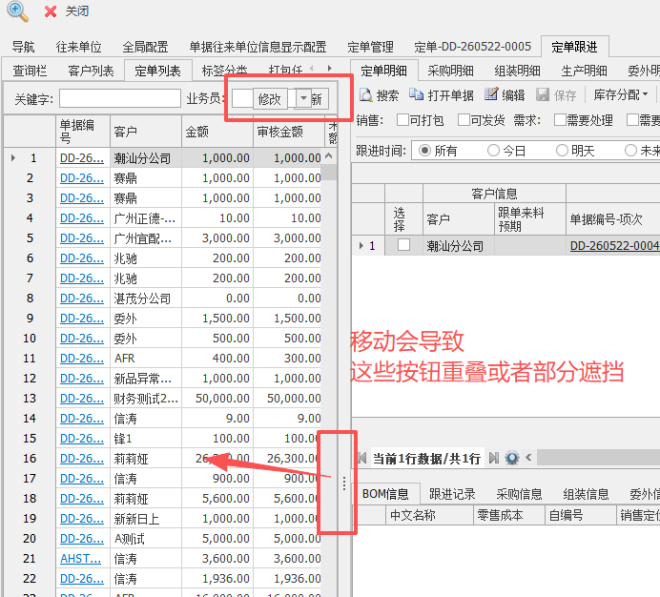Switch to the 生产明细 tab
Screen dimensions: 660x597
coord(584,70)
